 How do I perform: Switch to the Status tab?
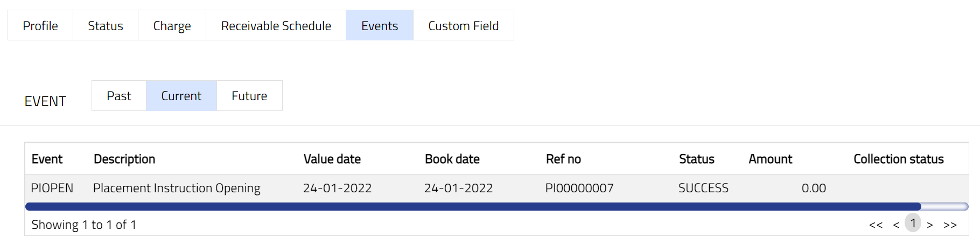point(106,25)
